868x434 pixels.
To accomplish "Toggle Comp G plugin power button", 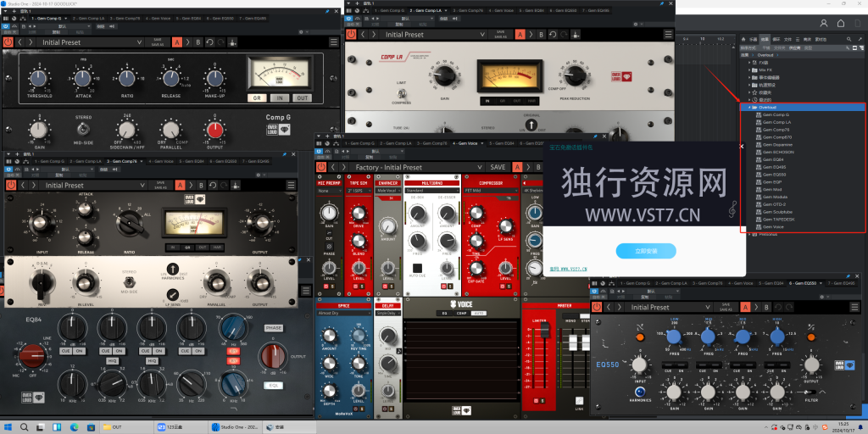I will [8, 42].
